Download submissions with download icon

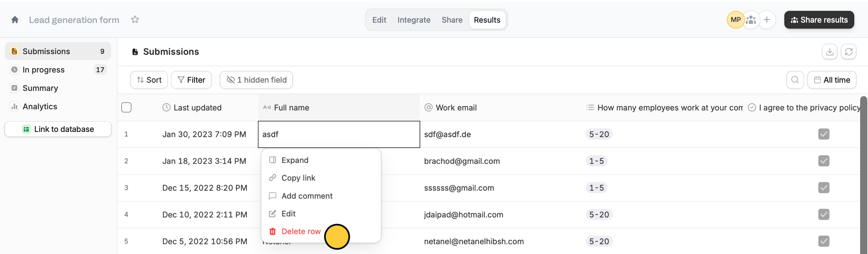point(830,52)
